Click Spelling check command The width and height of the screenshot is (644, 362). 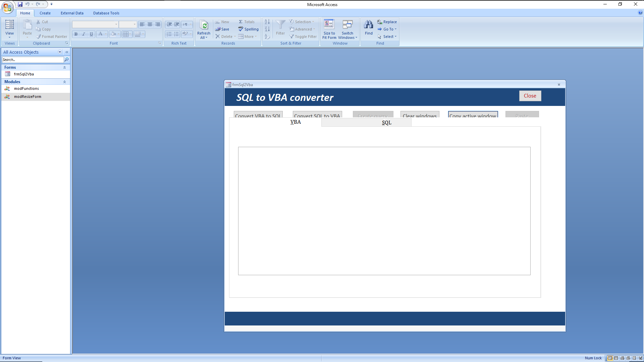point(249,29)
